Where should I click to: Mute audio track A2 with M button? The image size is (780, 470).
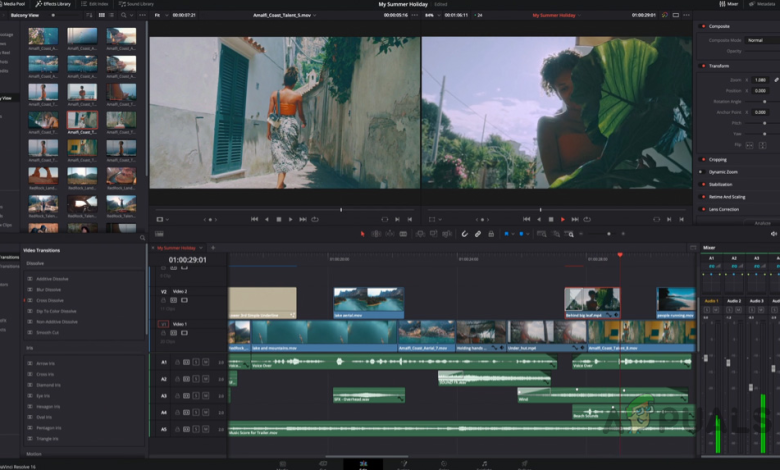point(205,379)
